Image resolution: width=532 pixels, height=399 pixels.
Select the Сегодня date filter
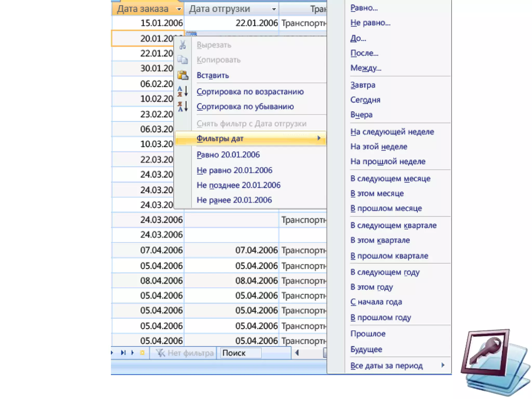(x=365, y=100)
